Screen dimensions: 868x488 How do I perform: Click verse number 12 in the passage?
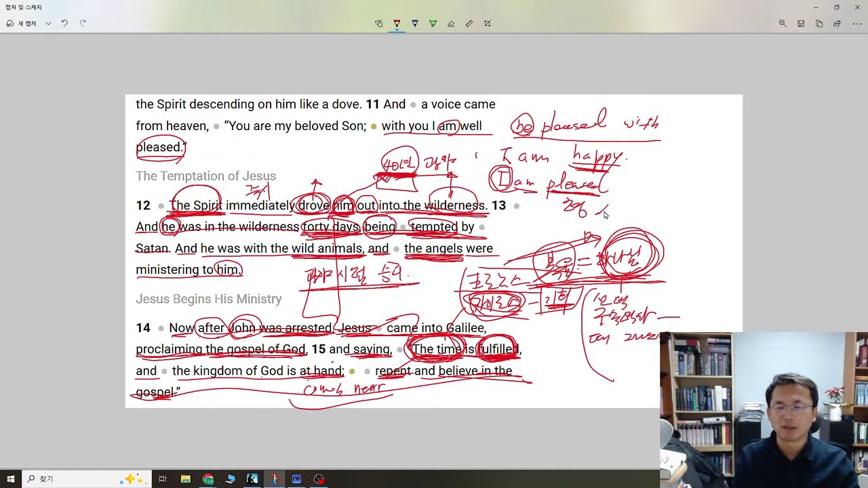(143, 205)
